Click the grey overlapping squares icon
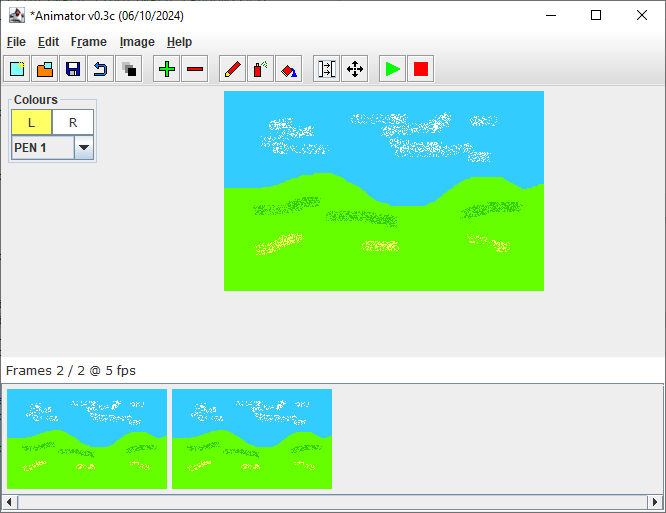The width and height of the screenshot is (666, 513). 129,69
